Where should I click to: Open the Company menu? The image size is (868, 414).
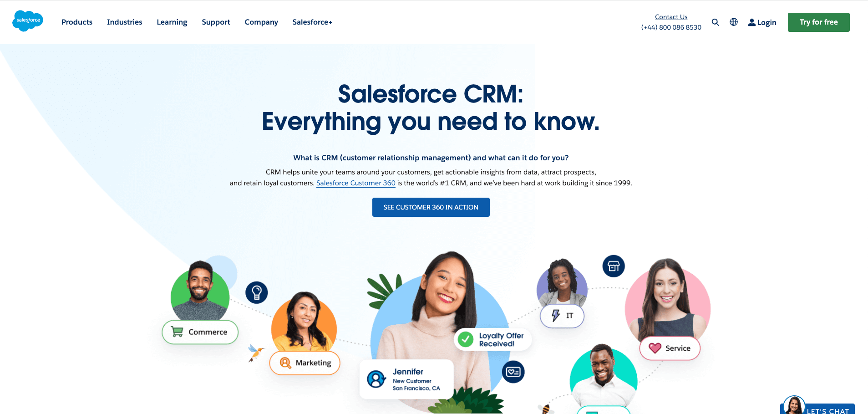coord(261,22)
